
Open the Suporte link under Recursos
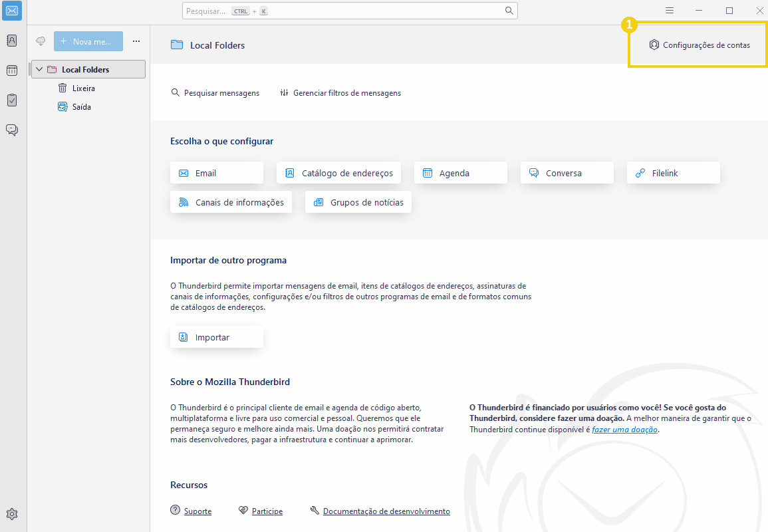[x=197, y=511]
